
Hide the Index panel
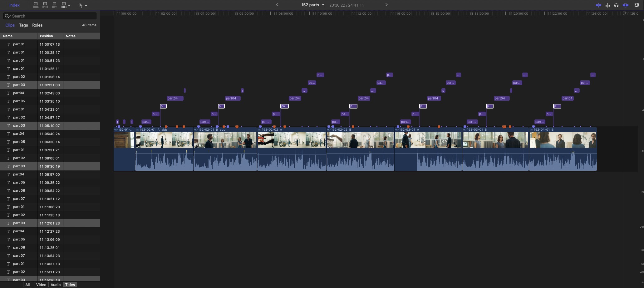tap(14, 5)
